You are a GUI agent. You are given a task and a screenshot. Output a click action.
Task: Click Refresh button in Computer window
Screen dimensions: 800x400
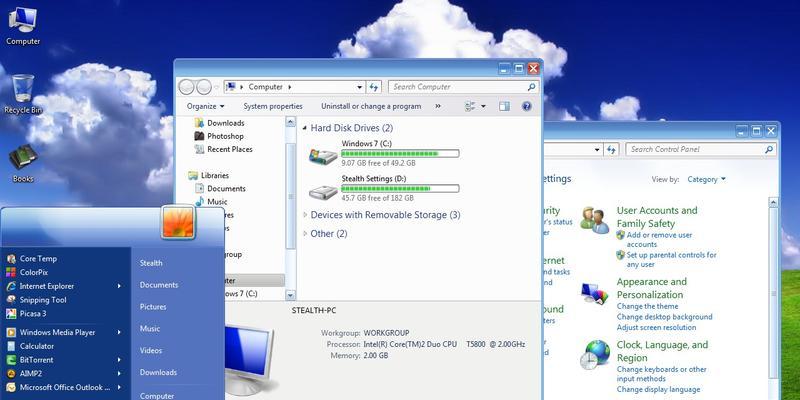click(x=373, y=87)
